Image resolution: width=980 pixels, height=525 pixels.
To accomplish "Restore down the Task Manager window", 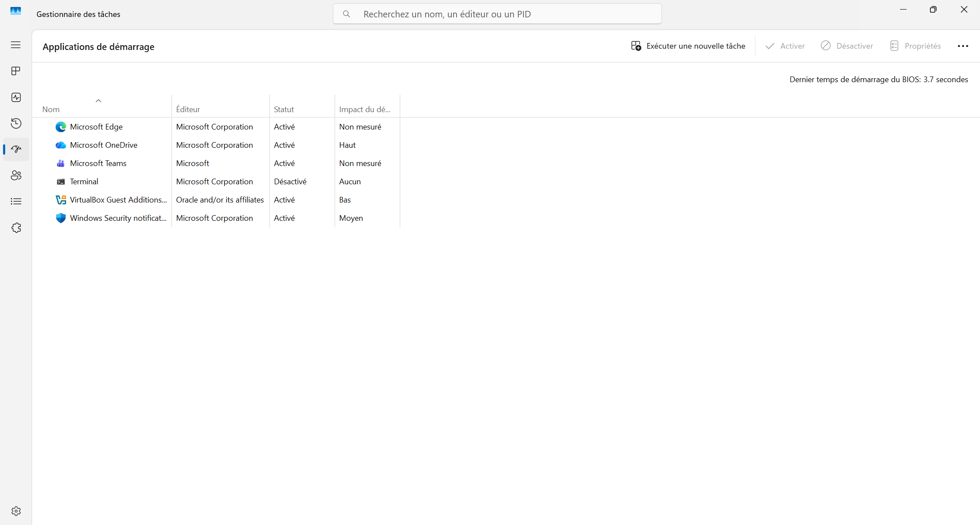I will click(x=933, y=10).
